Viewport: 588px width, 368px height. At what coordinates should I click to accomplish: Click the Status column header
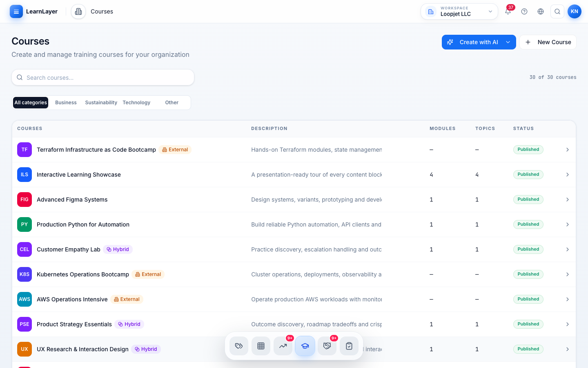tap(523, 128)
